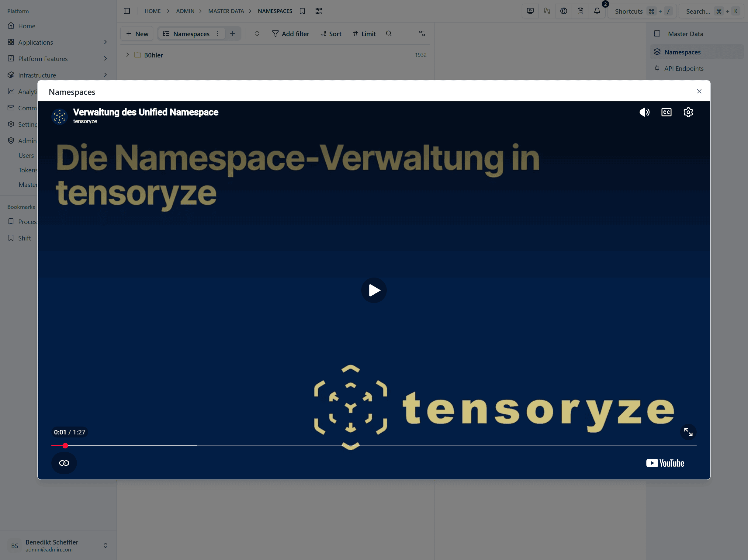
Task: Open the footprints tour icon
Action: (547, 11)
